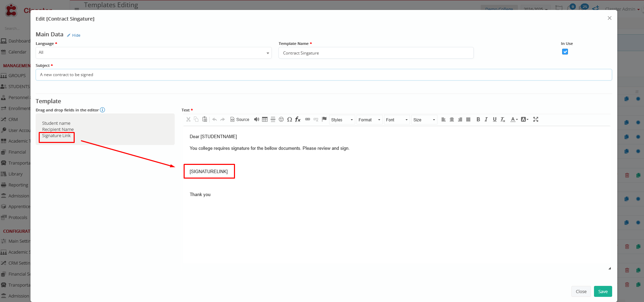Image resolution: width=644 pixels, height=302 pixels.
Task: Toggle Source view in editor
Action: (x=240, y=120)
